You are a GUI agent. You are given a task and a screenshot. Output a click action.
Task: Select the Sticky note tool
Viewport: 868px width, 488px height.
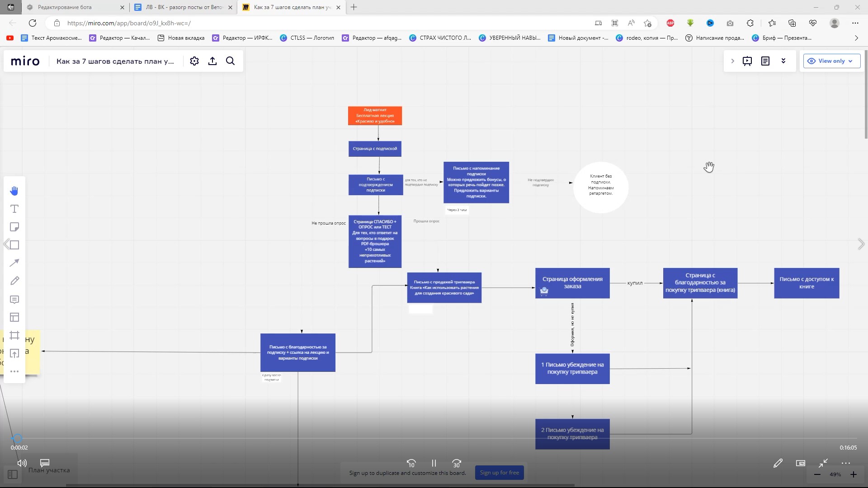[x=14, y=227]
